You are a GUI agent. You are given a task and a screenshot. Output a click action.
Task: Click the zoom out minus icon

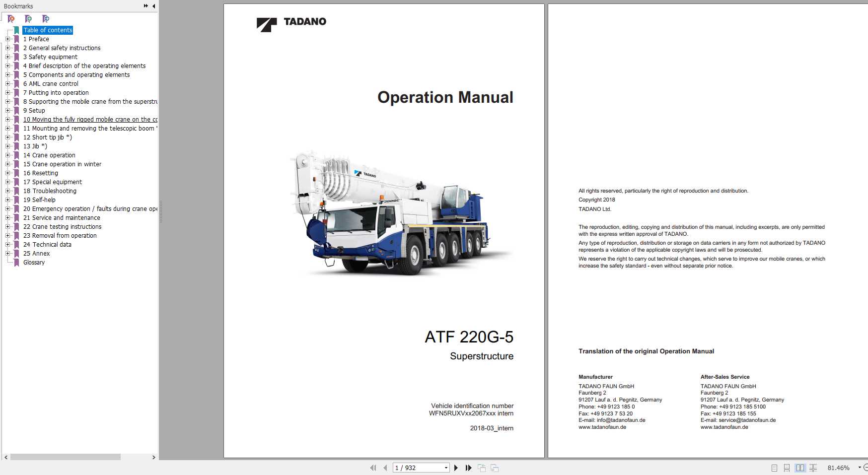click(866, 468)
